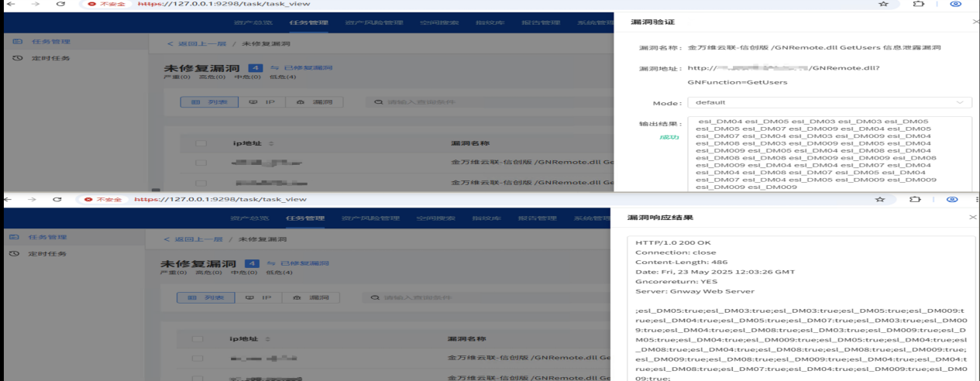
Task: Select IP view button in 漏洞响应结果 window
Action: coord(258,297)
